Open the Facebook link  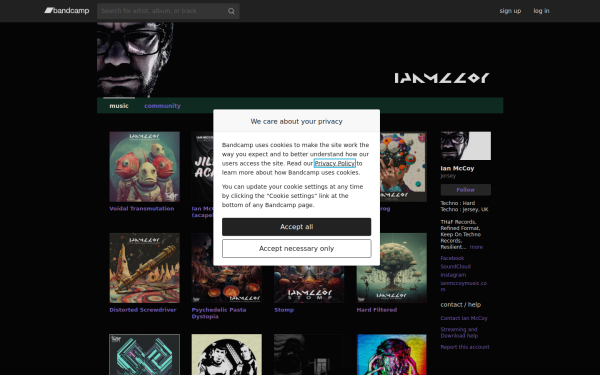point(452,258)
